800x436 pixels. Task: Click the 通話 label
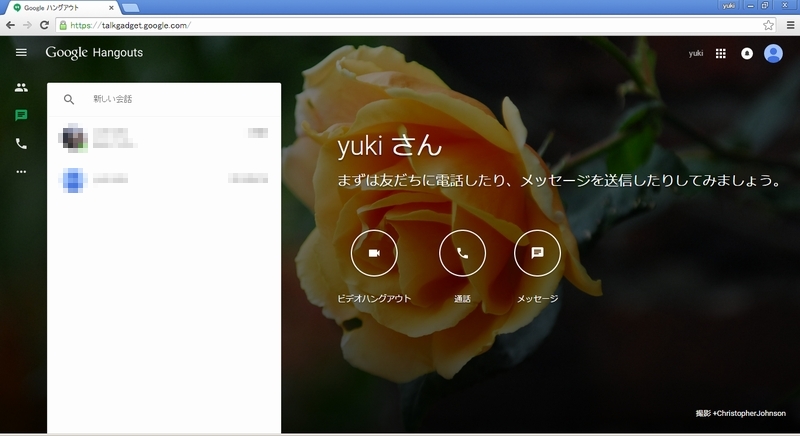[x=462, y=299]
